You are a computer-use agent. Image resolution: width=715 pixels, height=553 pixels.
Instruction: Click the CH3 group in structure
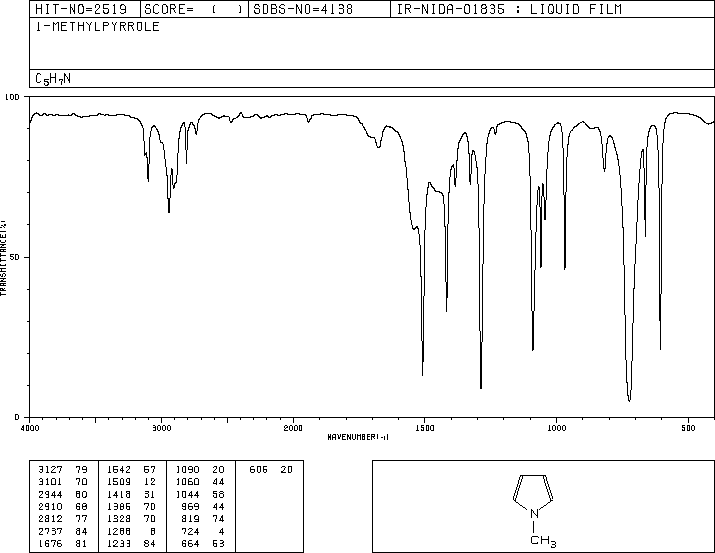click(543, 541)
